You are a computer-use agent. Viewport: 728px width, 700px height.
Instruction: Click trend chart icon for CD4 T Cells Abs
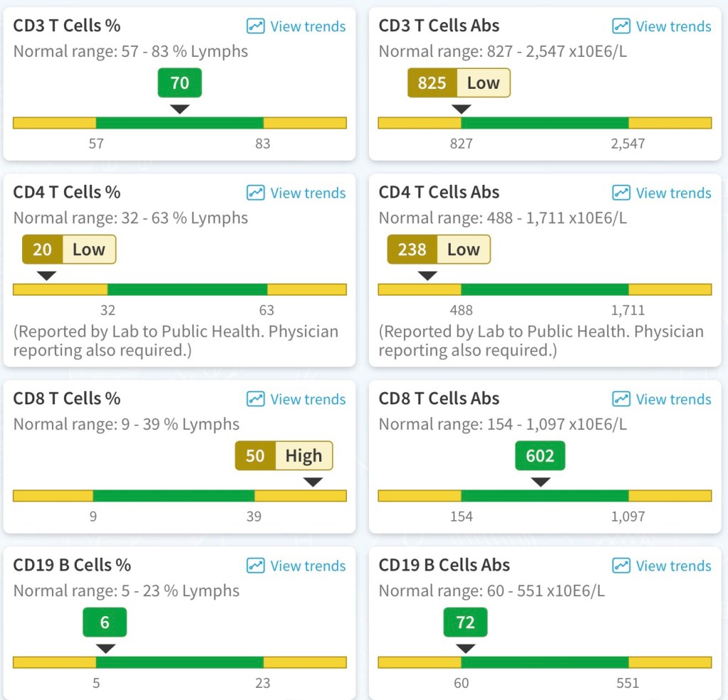coord(621,193)
